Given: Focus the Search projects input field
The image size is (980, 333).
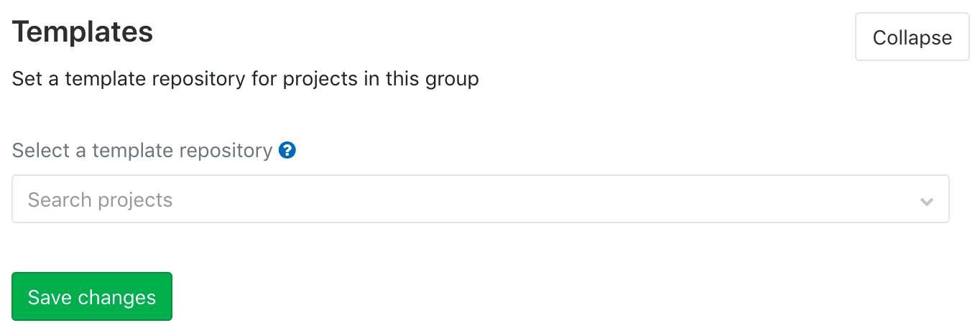Looking at the screenshot, I should (x=481, y=199).
